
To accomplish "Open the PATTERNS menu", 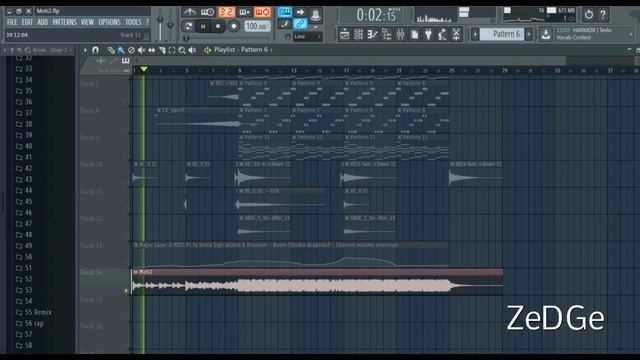I will (64, 22).
